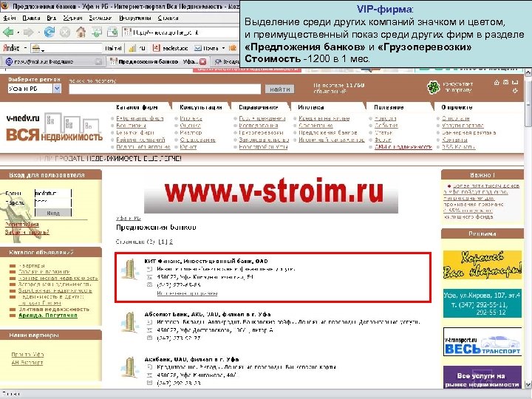The width and height of the screenshot is (532, 399).
Task: Open the Справка menu
Action: tap(168, 18)
